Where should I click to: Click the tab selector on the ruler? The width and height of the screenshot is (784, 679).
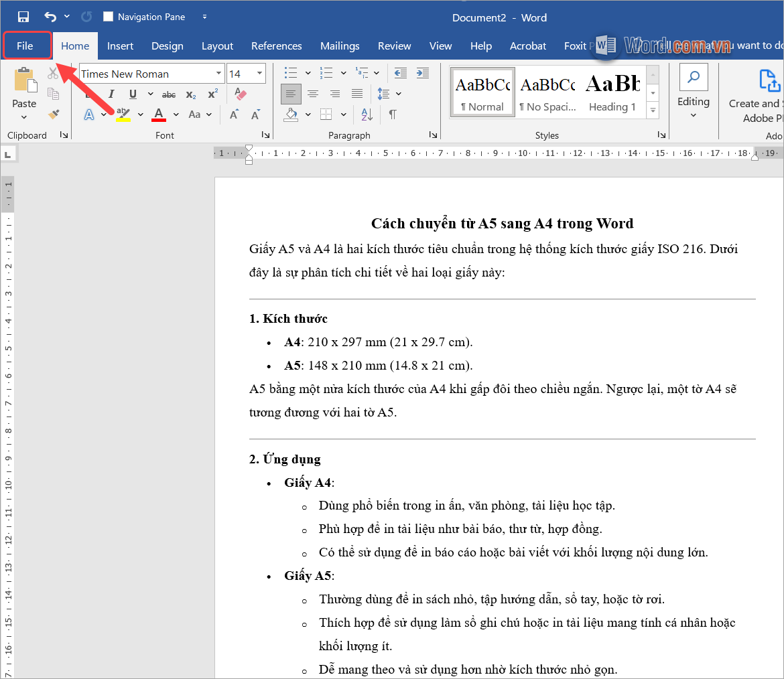[8, 155]
